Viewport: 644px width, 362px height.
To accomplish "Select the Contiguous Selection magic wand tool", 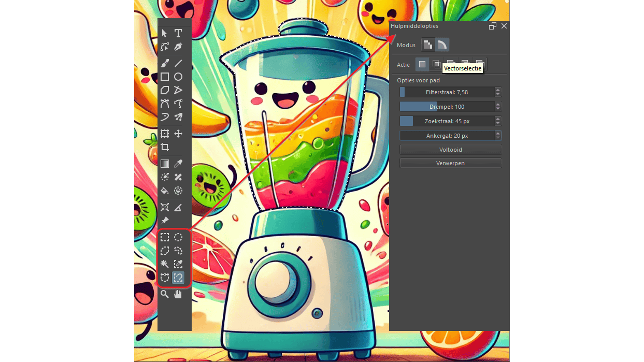I will click(165, 264).
